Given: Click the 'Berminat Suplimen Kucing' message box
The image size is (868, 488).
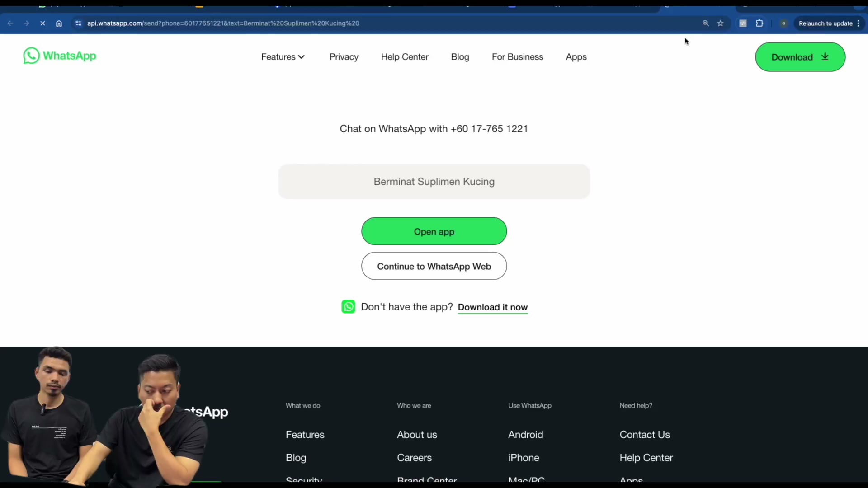Looking at the screenshot, I should [x=434, y=182].
